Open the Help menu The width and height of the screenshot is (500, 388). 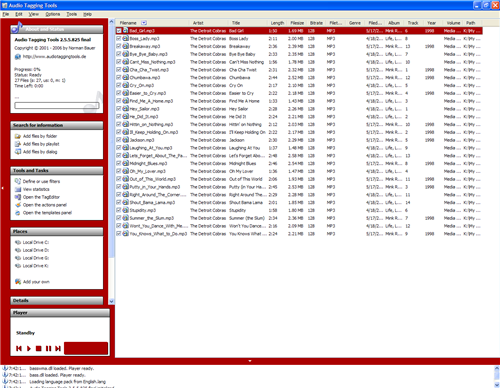[87, 14]
